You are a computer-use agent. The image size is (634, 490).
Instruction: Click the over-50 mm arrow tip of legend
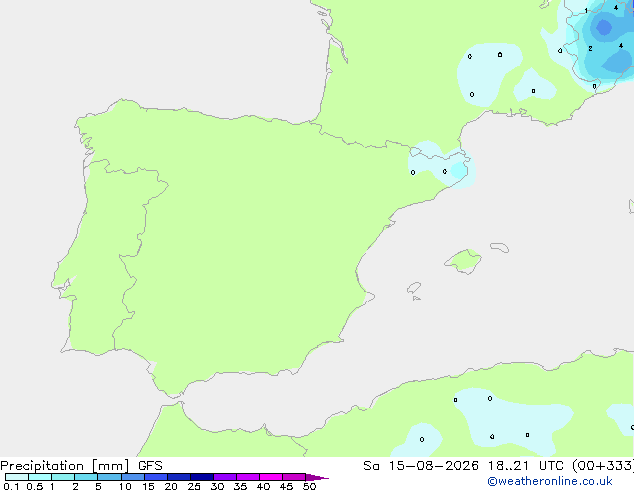(x=317, y=477)
